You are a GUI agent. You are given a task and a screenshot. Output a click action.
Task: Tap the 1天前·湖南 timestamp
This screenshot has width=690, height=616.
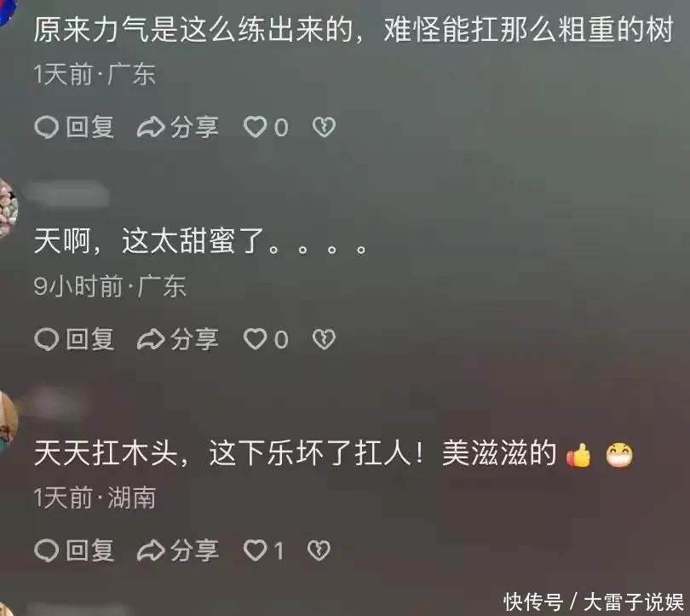click(x=95, y=498)
